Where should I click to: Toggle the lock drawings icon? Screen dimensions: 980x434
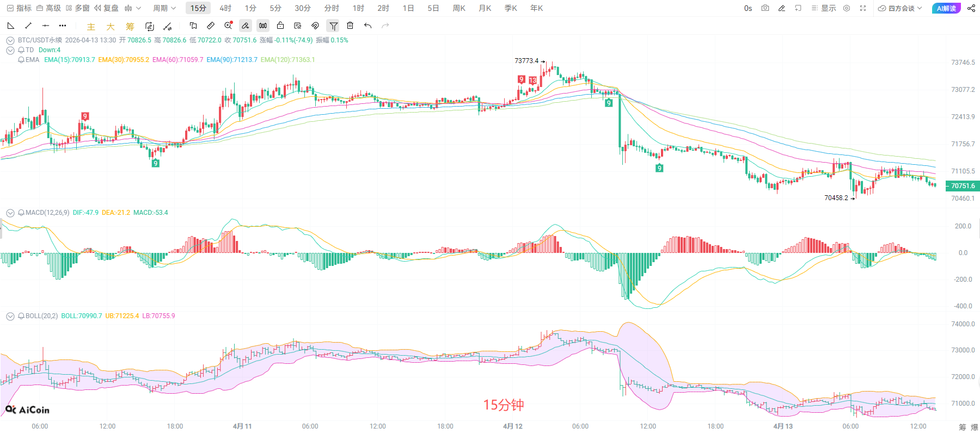click(280, 26)
